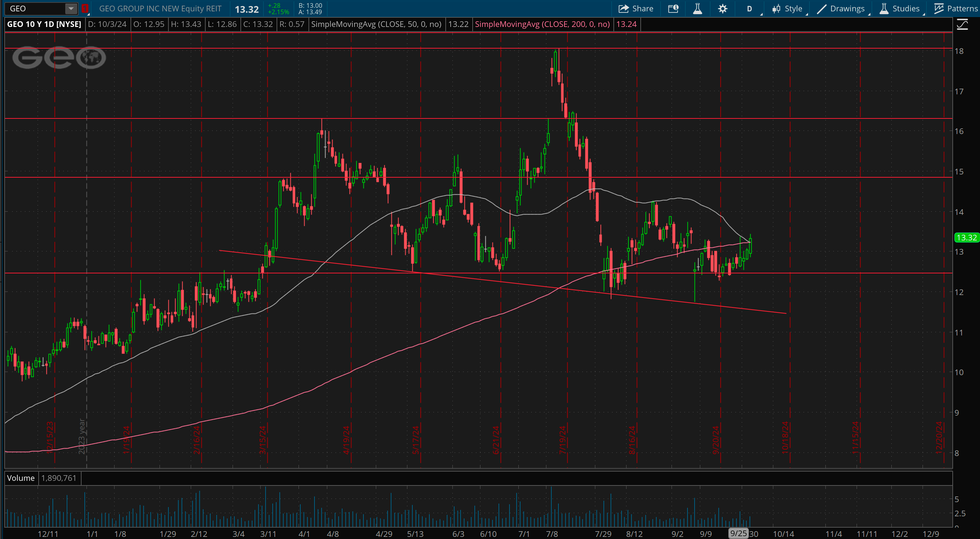Viewport: 980px width, 539px height.
Task: Click the 50 SimpleMovingAvg study label
Action: pyautogui.click(x=376, y=24)
